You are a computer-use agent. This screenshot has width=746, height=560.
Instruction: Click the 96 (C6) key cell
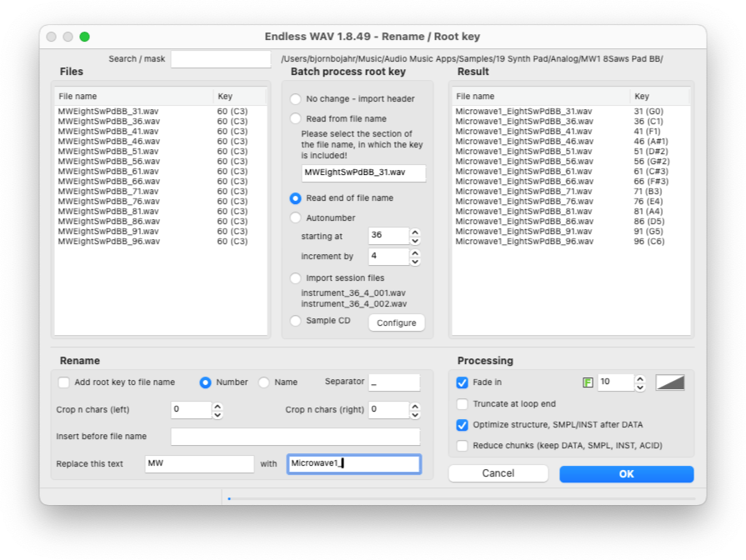pos(649,241)
